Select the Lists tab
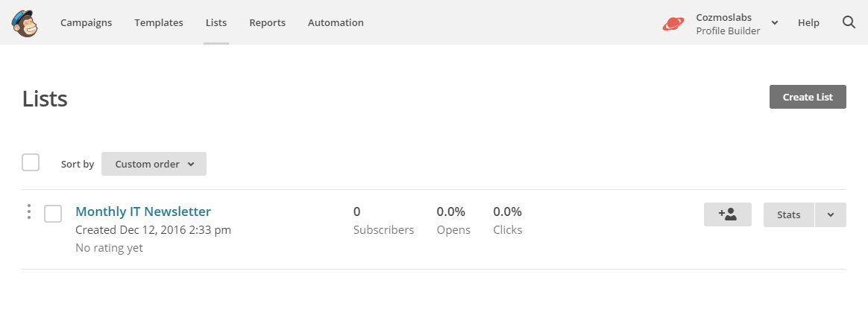Viewport: 868px width, 315px height. 216,22
